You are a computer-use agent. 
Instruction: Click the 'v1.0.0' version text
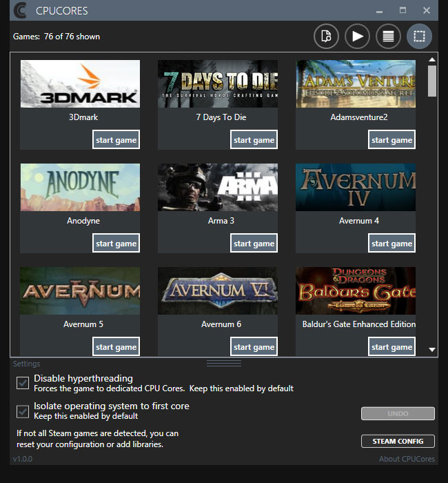pos(23,459)
